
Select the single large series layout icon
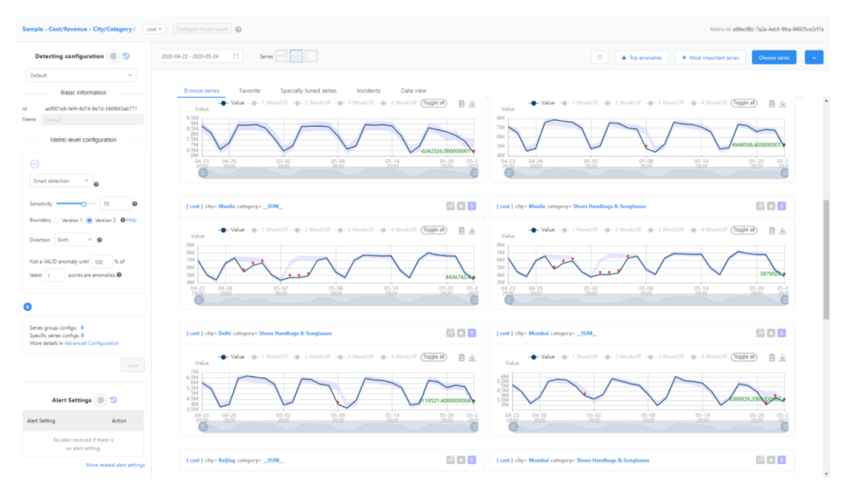coord(312,56)
